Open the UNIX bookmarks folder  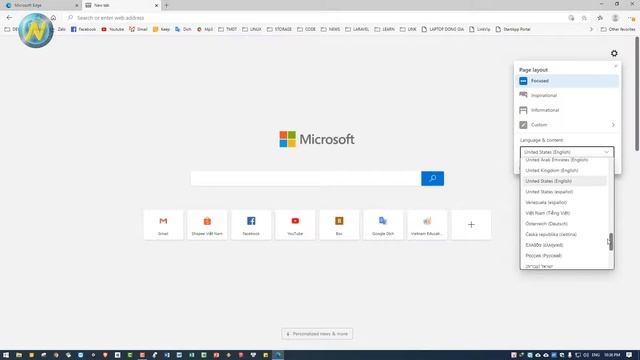click(x=251, y=29)
